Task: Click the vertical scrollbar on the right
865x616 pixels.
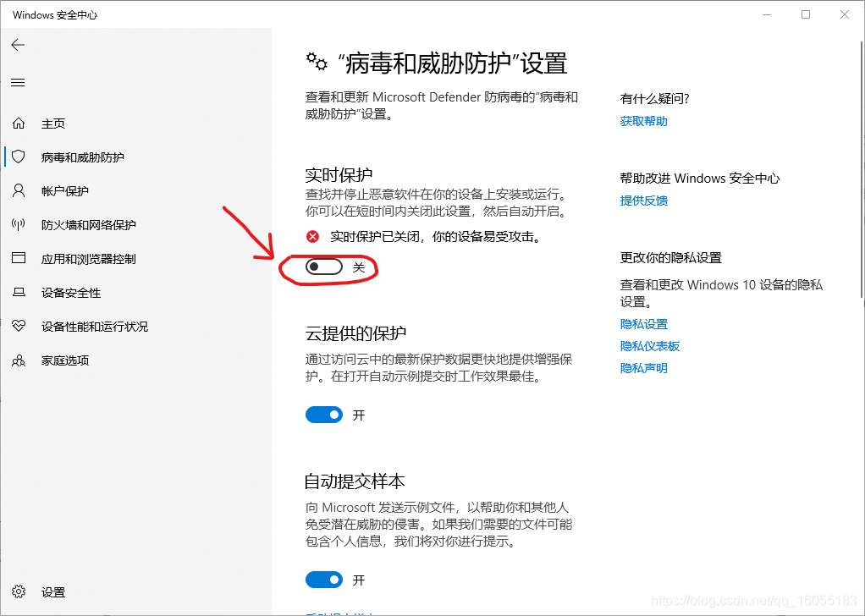Action: coord(862,168)
